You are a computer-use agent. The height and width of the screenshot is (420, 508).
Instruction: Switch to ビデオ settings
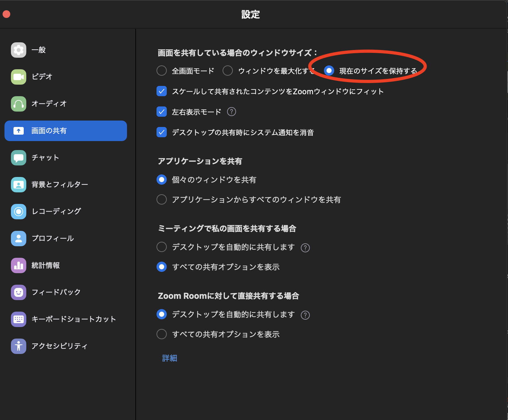click(x=66, y=77)
